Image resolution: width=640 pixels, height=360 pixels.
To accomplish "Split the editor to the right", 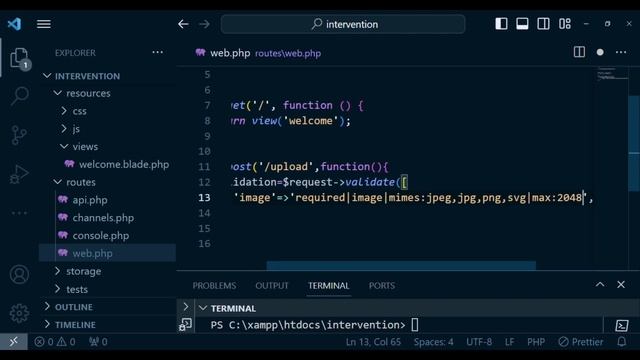I will point(579,52).
